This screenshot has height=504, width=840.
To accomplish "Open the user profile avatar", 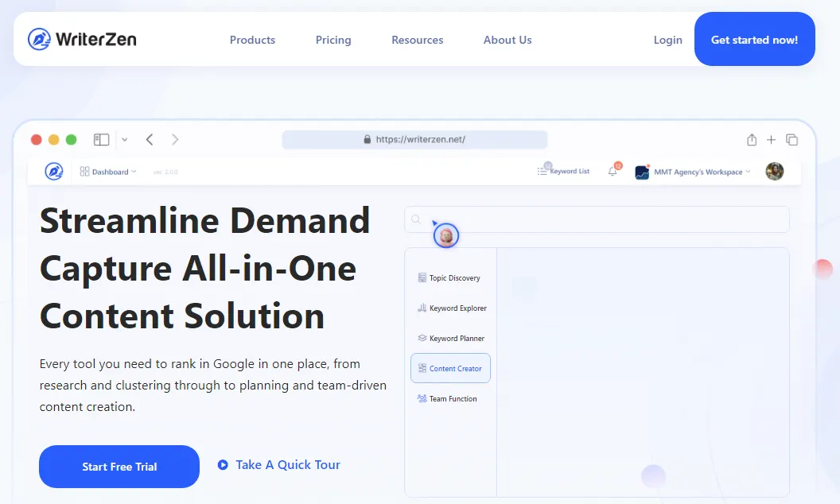I will point(775,172).
